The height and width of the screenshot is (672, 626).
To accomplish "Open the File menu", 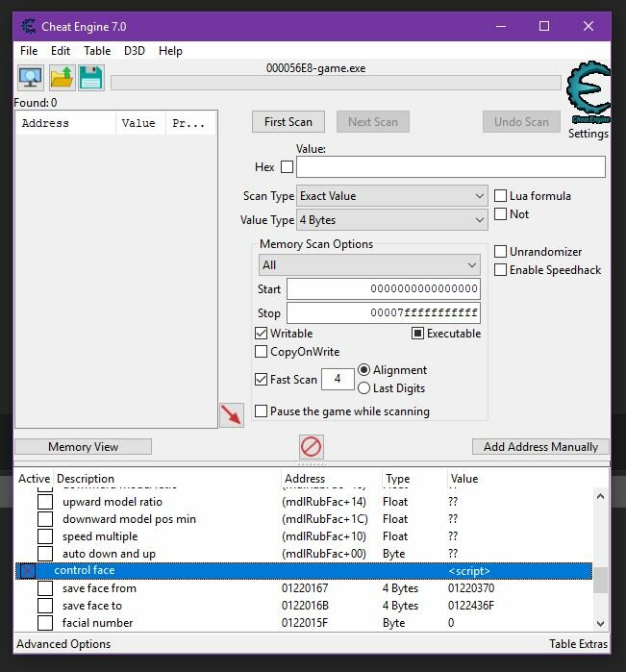I will 29,51.
